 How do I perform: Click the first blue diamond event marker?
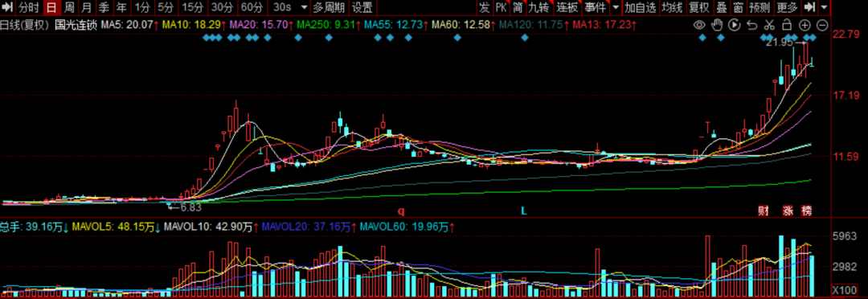206,38
